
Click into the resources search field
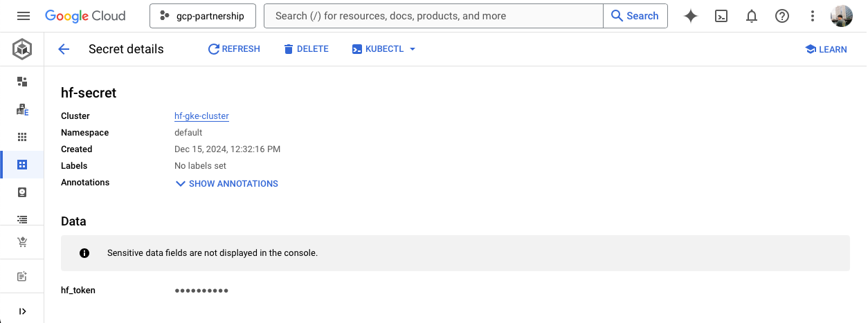433,16
